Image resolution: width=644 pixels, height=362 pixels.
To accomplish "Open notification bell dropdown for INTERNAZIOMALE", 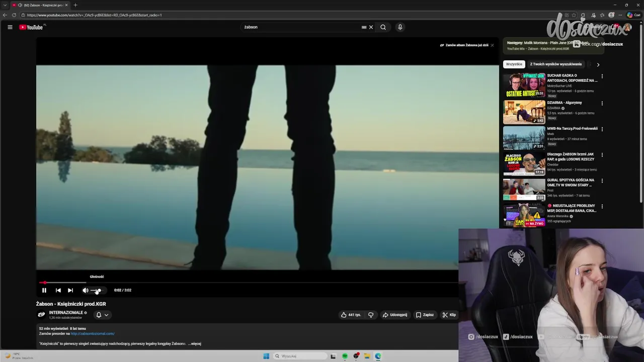I will click(102, 315).
